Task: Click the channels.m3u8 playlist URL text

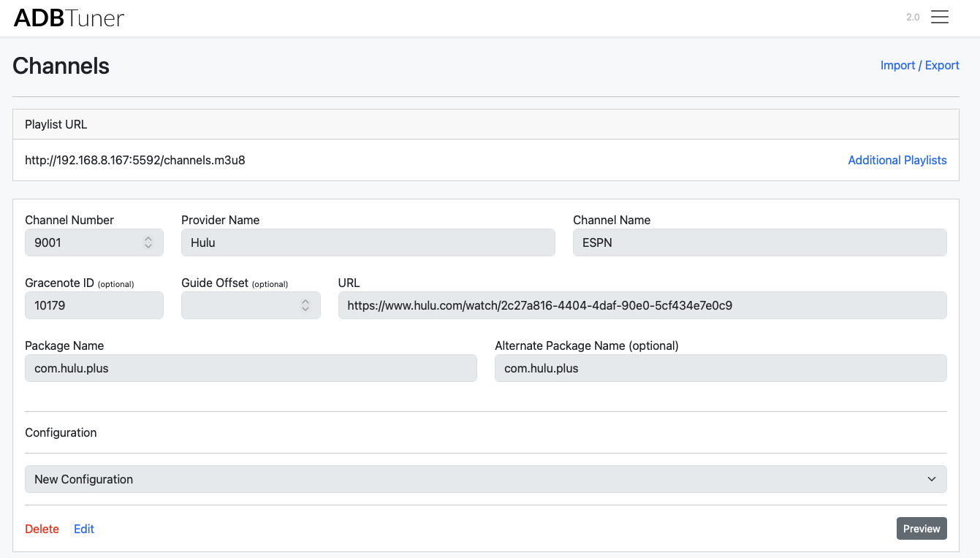Action: (x=135, y=160)
